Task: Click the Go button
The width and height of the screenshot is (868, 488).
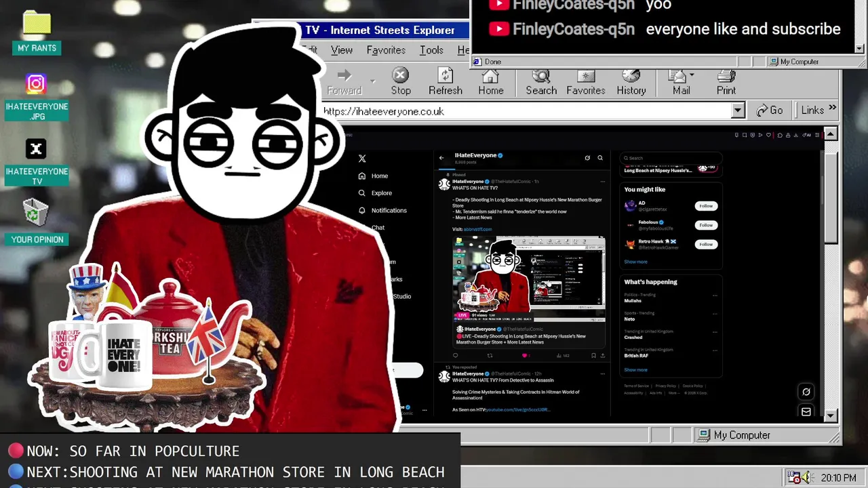Action: tap(770, 110)
